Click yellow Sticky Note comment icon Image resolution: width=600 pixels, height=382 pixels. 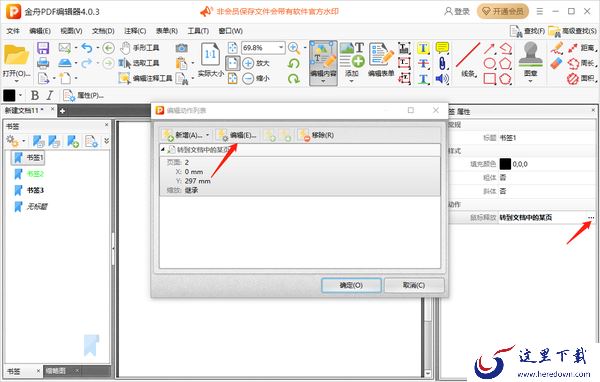pyautogui.click(x=442, y=48)
